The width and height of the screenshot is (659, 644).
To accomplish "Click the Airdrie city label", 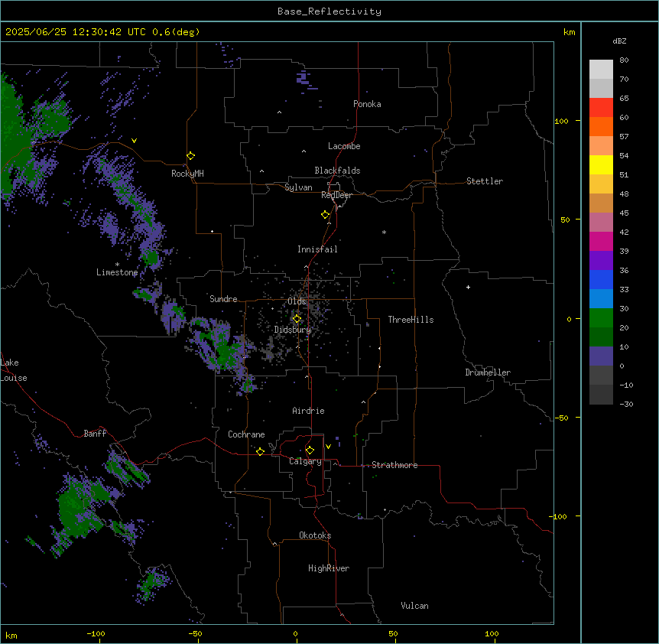I will [308, 411].
